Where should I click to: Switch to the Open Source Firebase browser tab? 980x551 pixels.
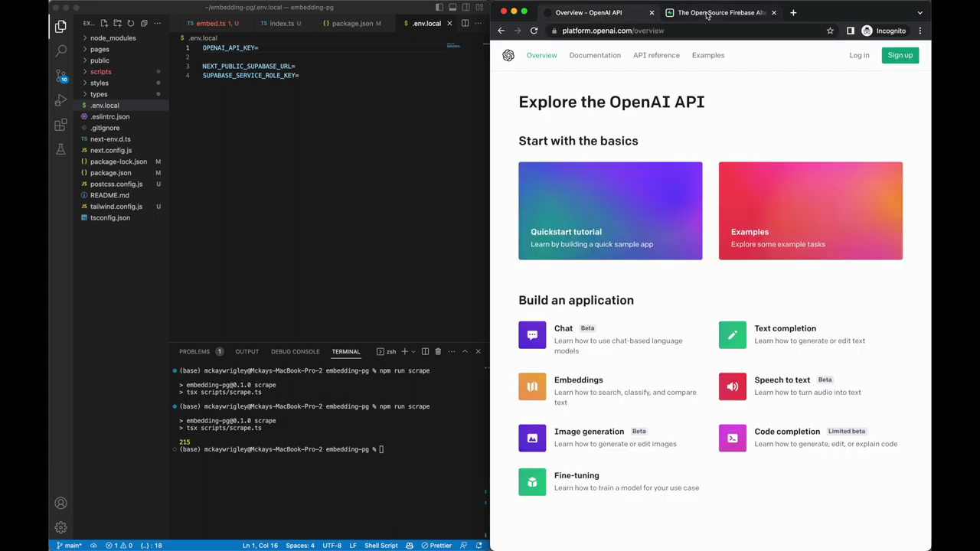tap(720, 12)
